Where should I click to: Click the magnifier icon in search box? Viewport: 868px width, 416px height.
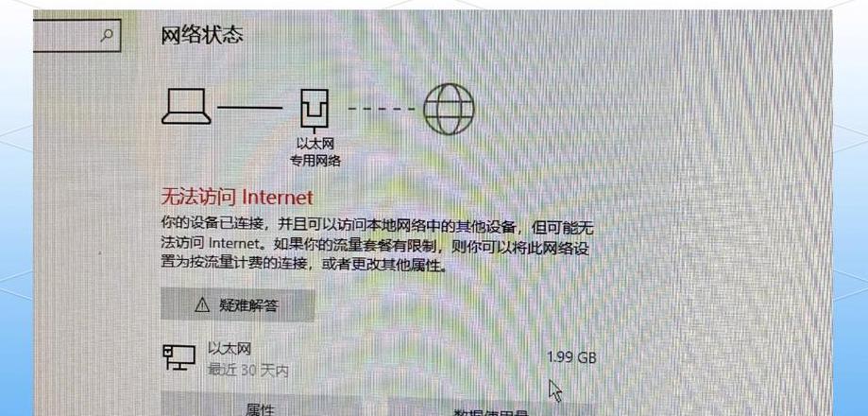(107, 35)
